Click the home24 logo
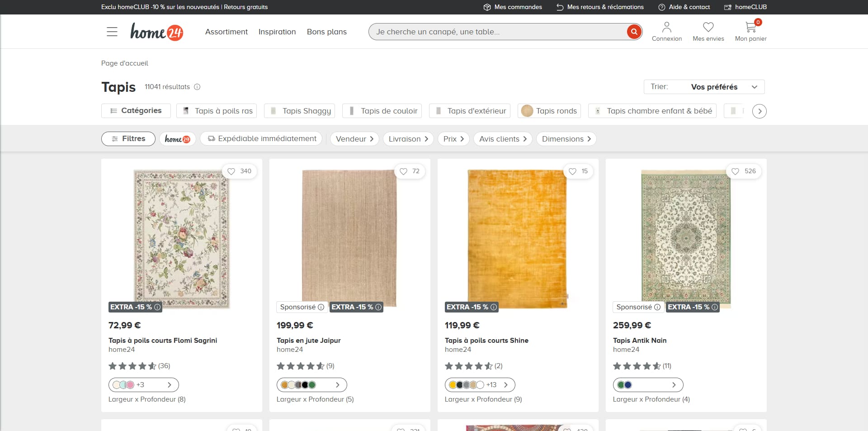The width and height of the screenshot is (868, 431). pos(156,32)
